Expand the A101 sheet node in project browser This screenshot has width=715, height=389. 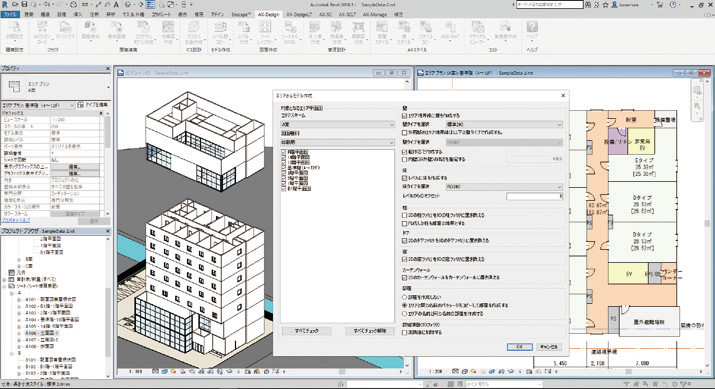coord(19,300)
